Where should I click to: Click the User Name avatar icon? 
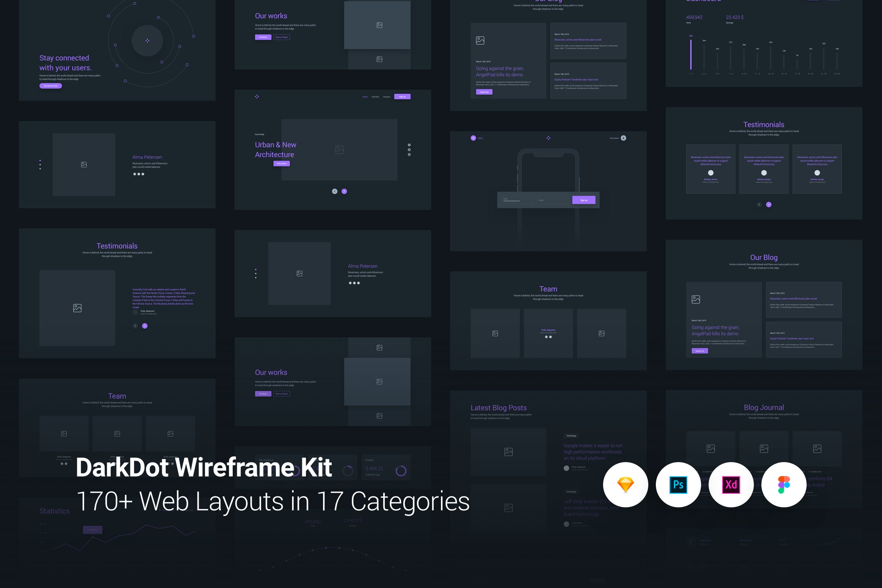(x=623, y=138)
